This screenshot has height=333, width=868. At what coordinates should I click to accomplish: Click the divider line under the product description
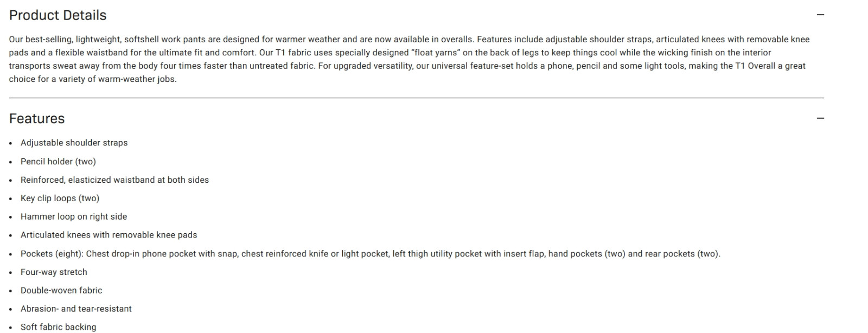click(x=417, y=98)
